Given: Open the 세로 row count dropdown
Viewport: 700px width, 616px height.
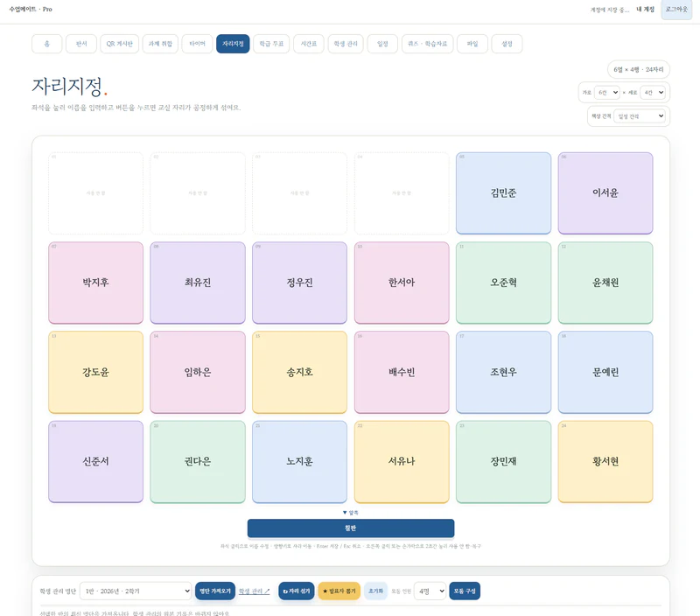Looking at the screenshot, I should 653,93.
